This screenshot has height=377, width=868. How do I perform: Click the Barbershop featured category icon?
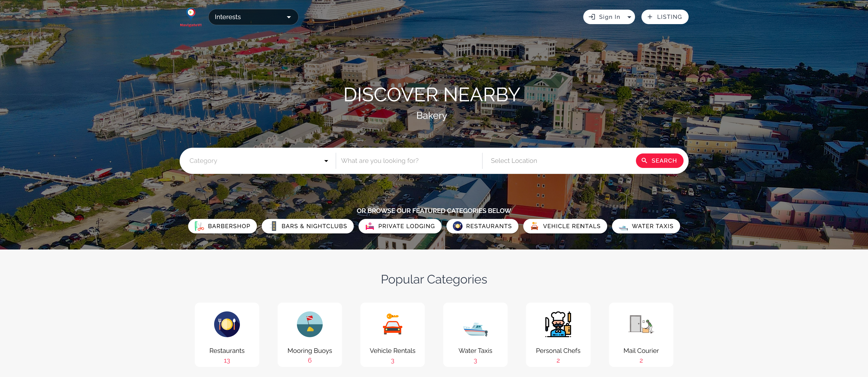pyautogui.click(x=200, y=226)
